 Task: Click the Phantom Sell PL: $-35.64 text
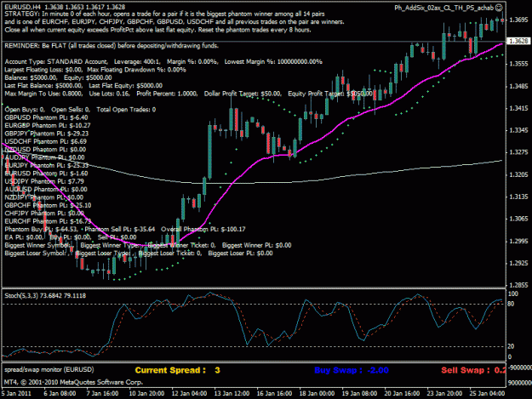(x=120, y=229)
